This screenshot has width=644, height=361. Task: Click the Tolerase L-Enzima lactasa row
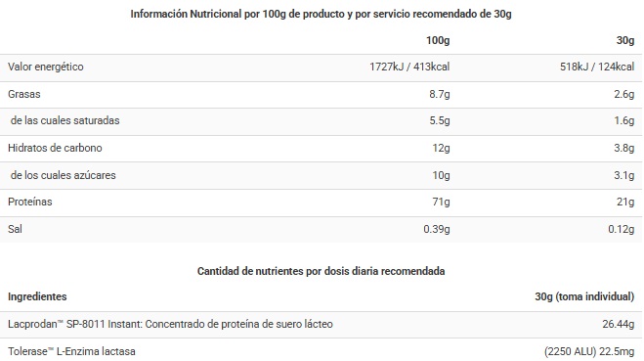point(322,350)
